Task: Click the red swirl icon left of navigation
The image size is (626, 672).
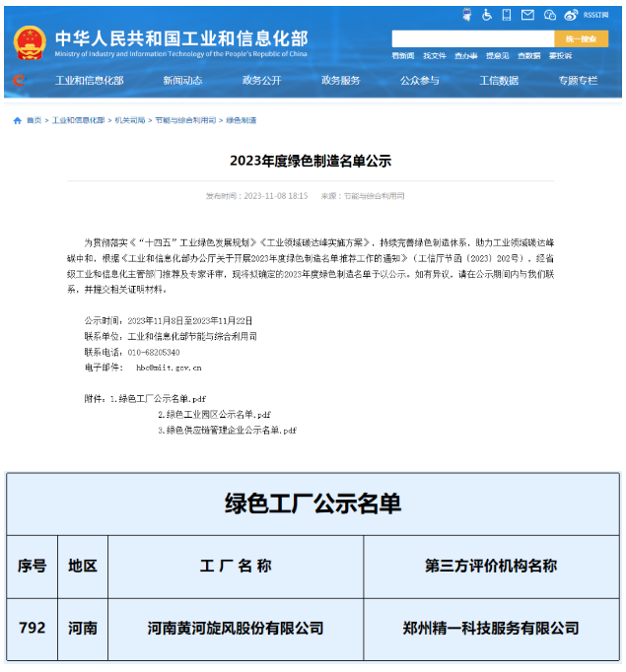Action: click(19, 80)
